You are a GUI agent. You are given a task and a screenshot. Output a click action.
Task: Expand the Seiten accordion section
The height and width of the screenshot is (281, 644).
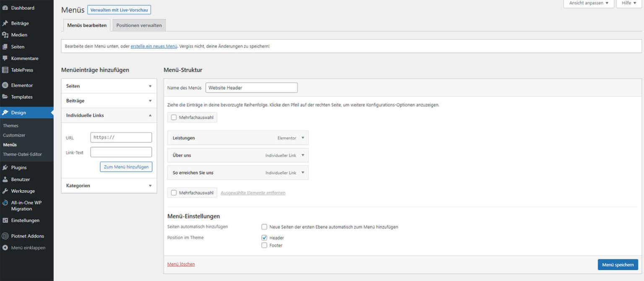[x=150, y=86]
